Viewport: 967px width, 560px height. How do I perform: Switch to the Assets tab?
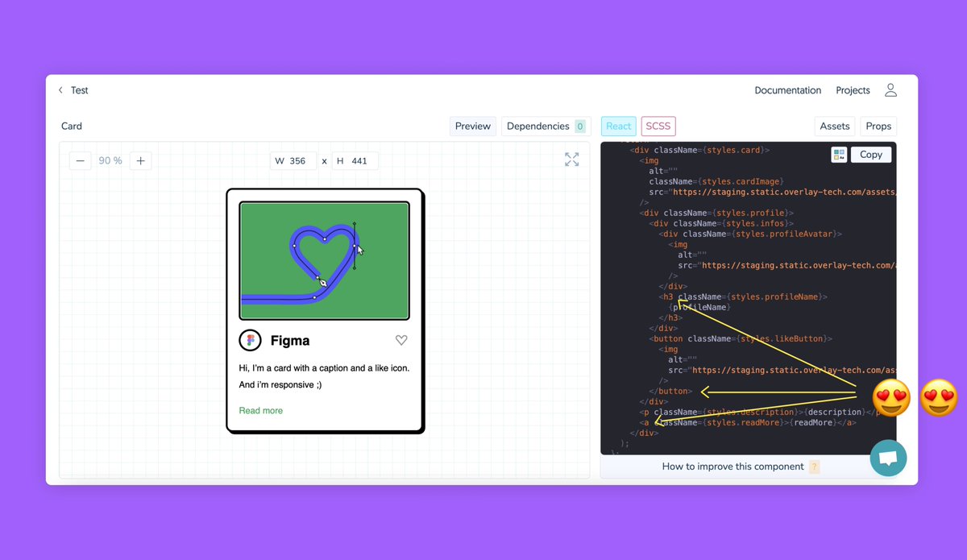tap(834, 126)
